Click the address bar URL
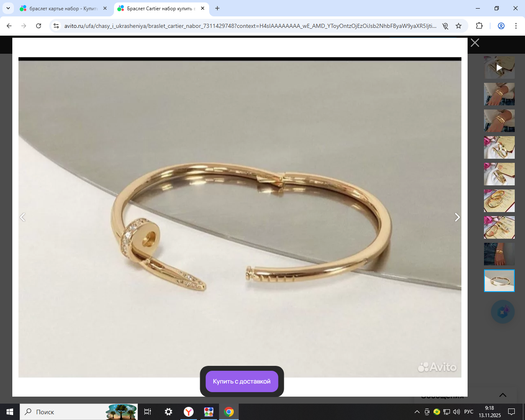 pos(250,26)
